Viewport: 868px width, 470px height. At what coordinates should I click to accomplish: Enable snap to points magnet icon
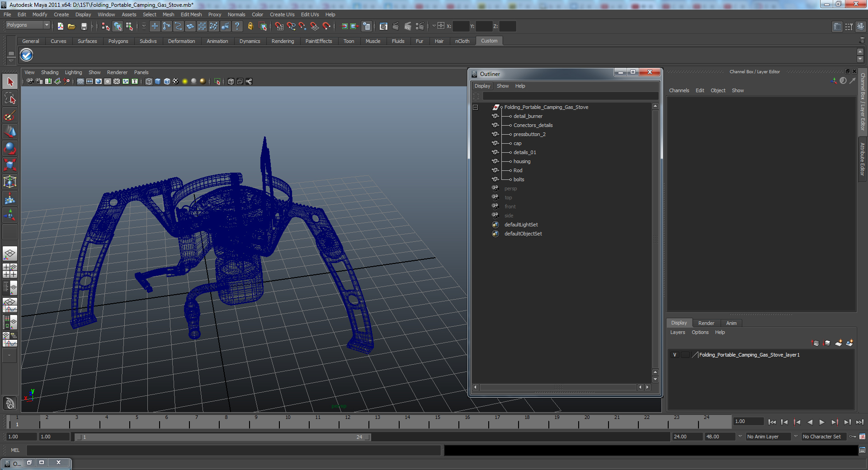point(302,26)
